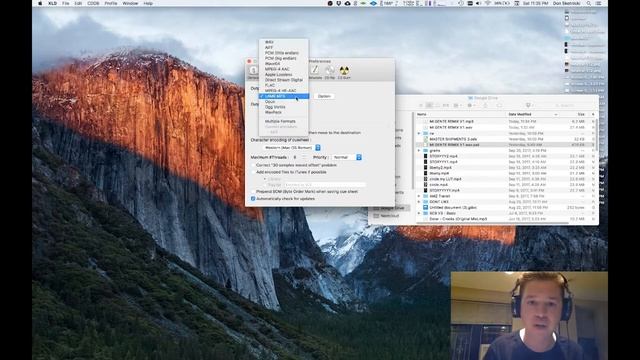
Task: Click the menu bar clock
Action: [x=535, y=3]
